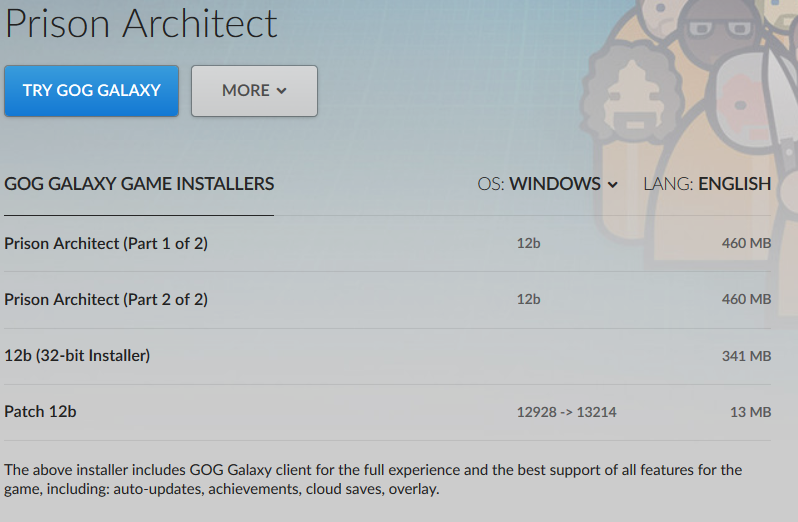
Task: Expand the OS: WINDOWS selector
Action: [548, 184]
